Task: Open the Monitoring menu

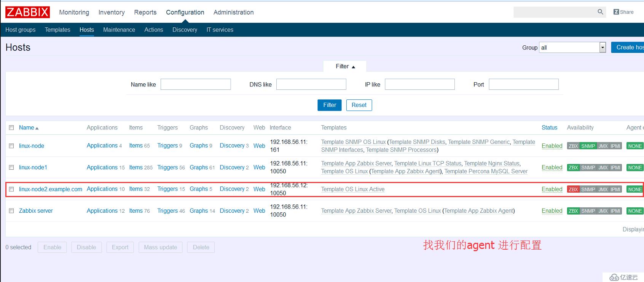Action: click(74, 12)
